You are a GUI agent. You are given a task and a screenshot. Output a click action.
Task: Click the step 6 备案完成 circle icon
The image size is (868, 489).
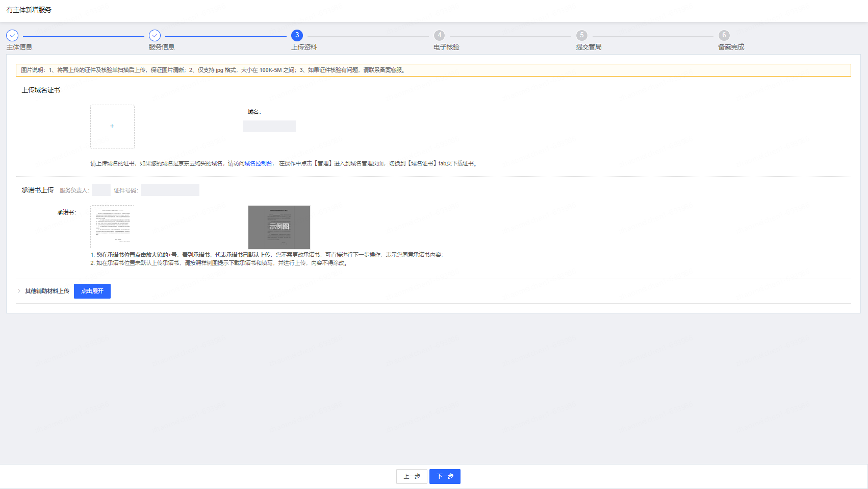coord(724,35)
